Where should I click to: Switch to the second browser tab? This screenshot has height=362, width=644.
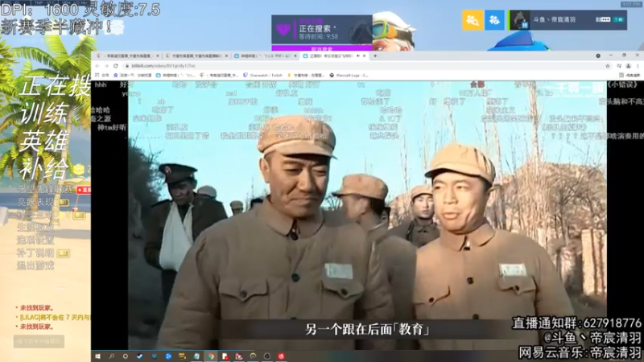(196, 56)
